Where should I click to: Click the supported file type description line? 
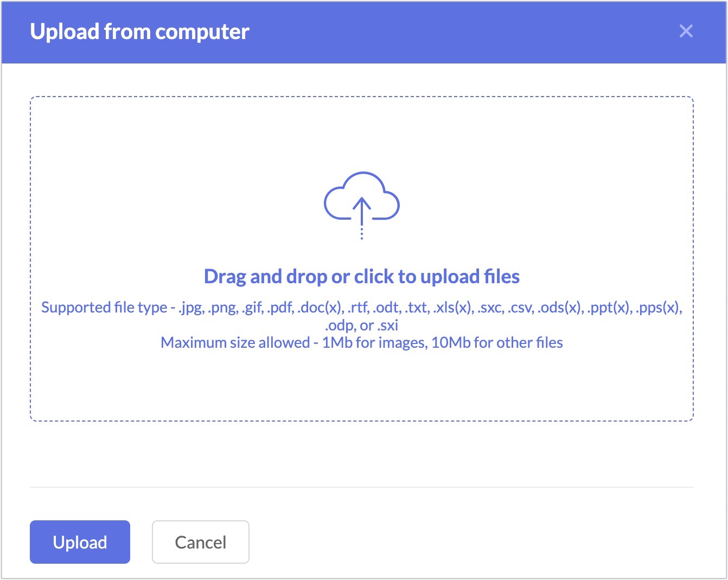pyautogui.click(x=362, y=308)
